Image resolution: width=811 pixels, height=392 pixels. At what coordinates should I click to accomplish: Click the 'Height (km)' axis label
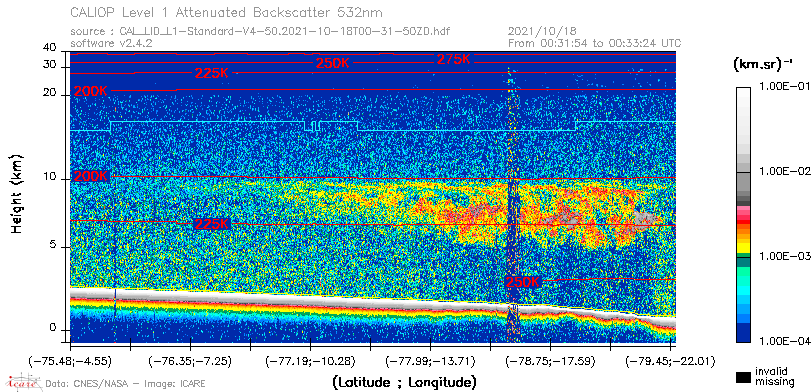tap(17, 193)
